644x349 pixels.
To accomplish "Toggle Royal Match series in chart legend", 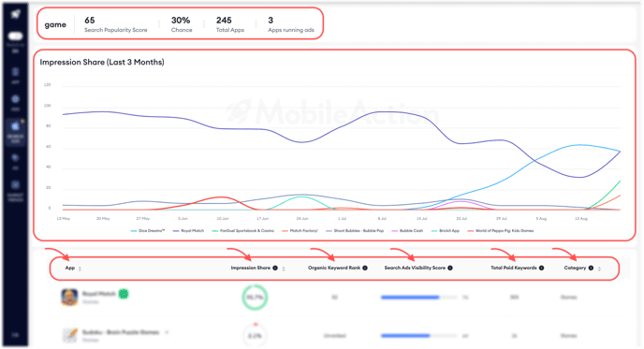I will 188,231.
